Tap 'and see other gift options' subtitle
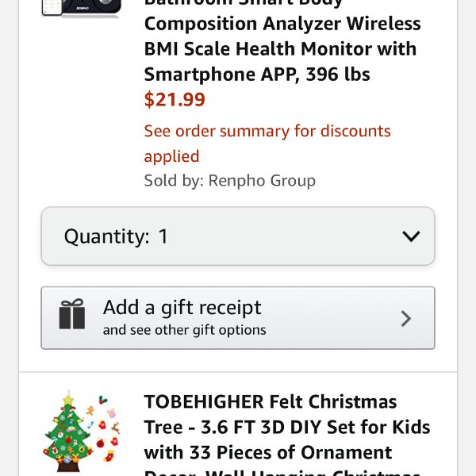Screen dimensions: 476x476 tap(185, 330)
